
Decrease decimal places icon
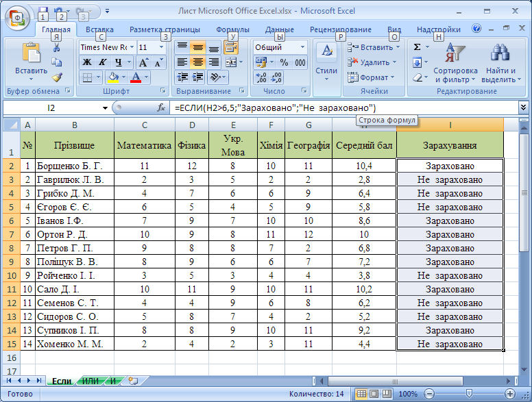click(x=276, y=77)
